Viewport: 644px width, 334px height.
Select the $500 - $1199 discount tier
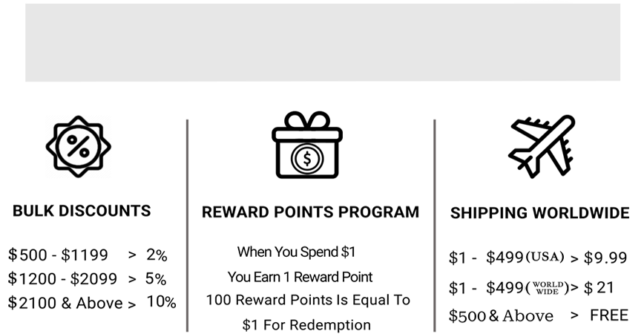[x=88, y=255]
